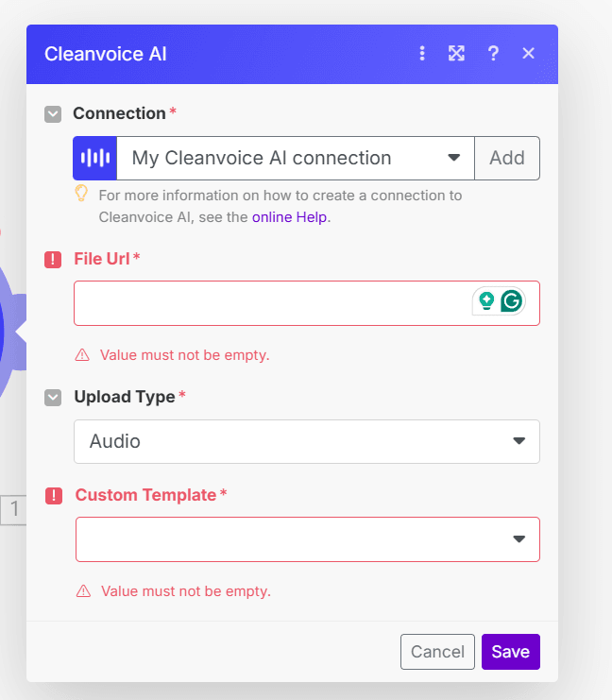Click the yellow lightbulb hint icon
The height and width of the screenshot is (700, 612).
(x=81, y=194)
